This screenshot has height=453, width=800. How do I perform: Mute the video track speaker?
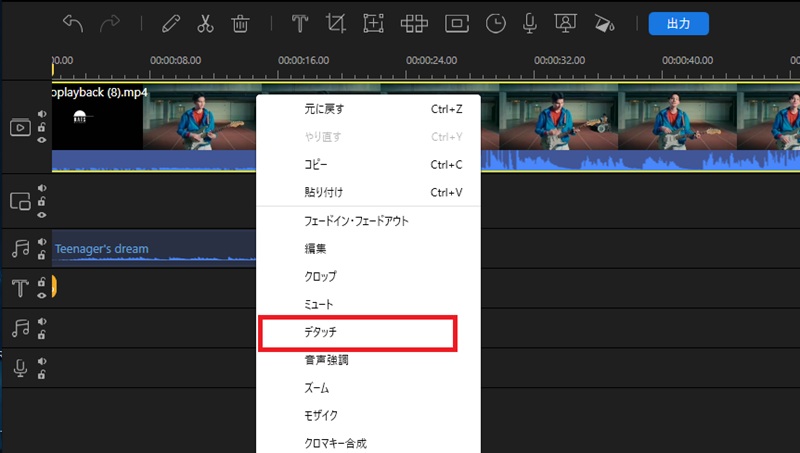[x=42, y=114]
